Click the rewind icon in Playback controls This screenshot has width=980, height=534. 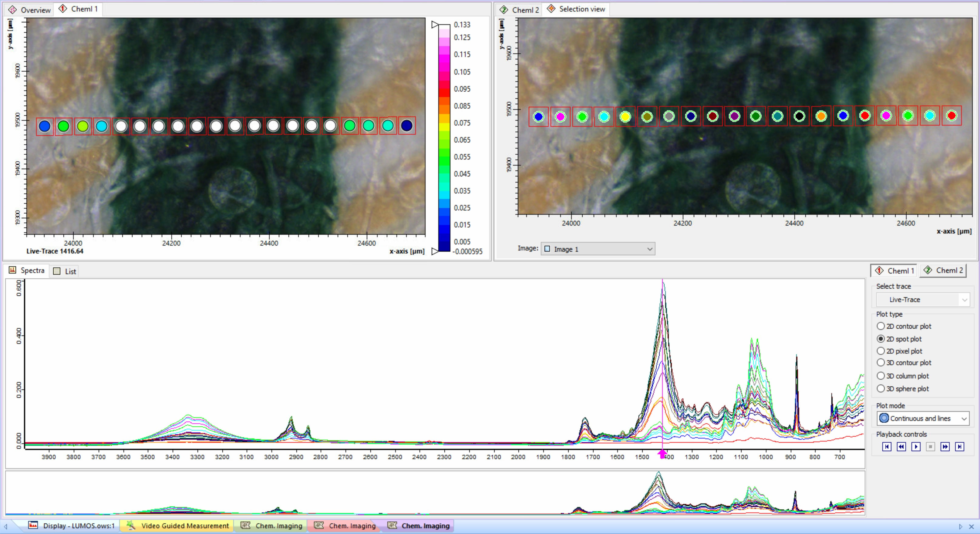pos(901,447)
